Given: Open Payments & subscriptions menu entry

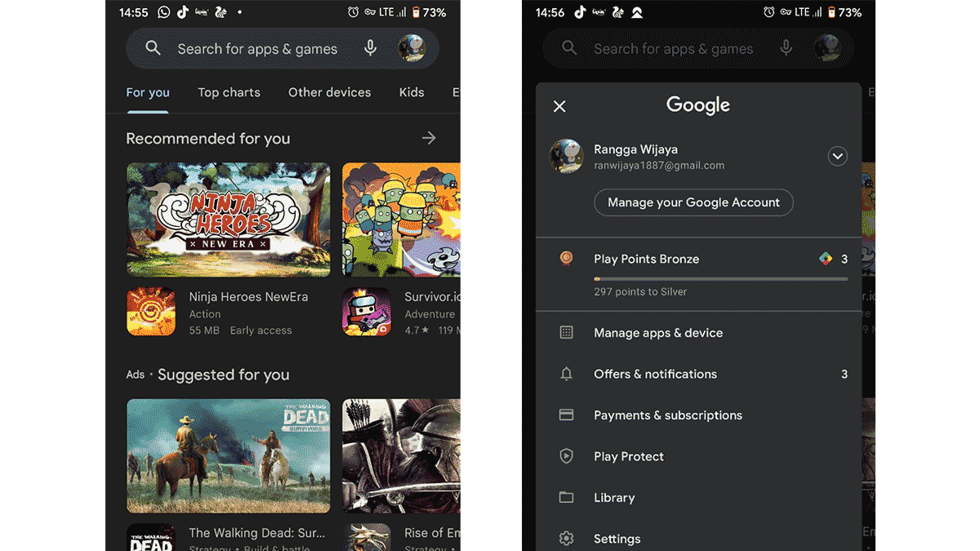Looking at the screenshot, I should [698, 415].
